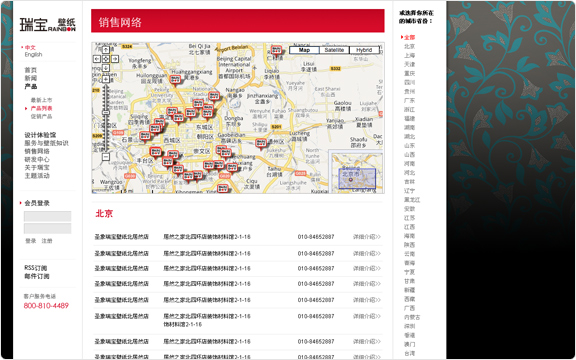Pan the map up with the arrow control
Screen dimensions: 576x360
(x=106, y=50)
